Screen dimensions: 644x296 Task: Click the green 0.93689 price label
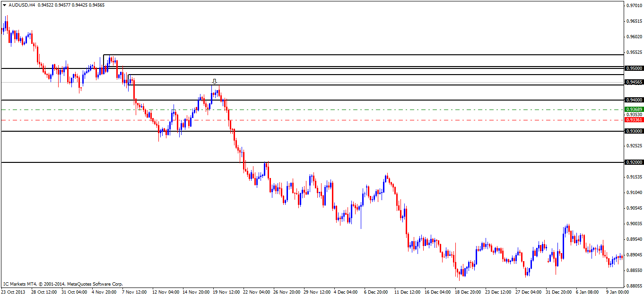(x=634, y=110)
